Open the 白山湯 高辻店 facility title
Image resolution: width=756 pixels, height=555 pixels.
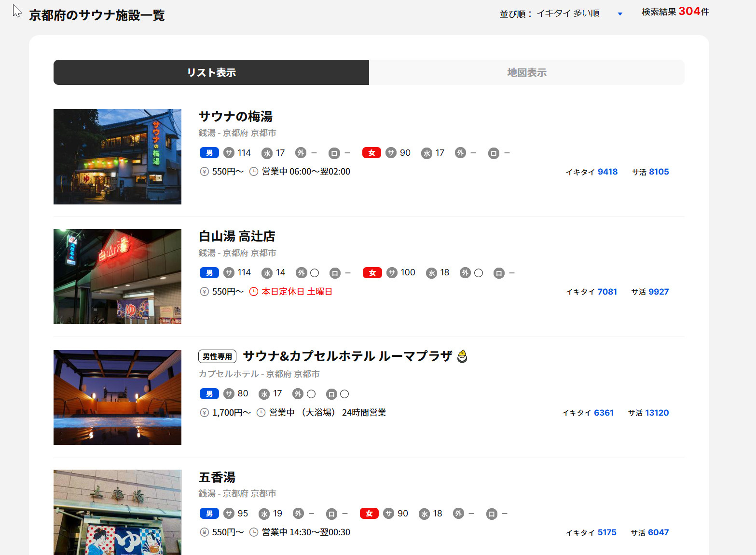pyautogui.click(x=237, y=236)
